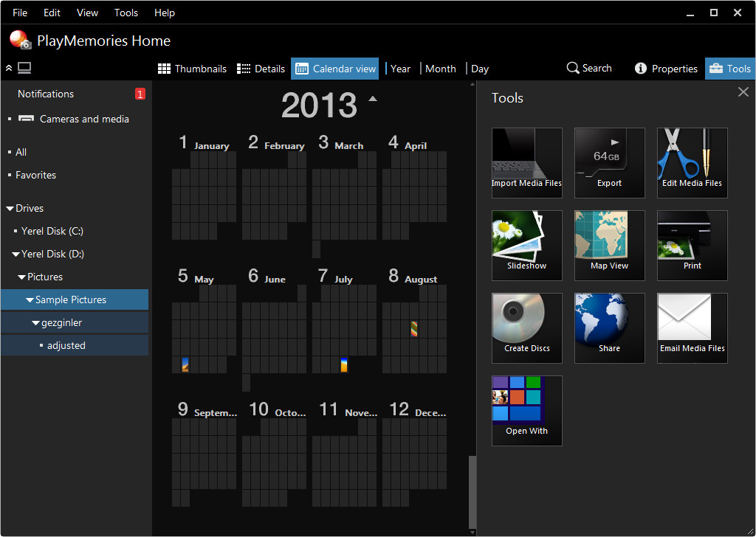Click the Cameras and media device icon
Viewport: 756px width, 537px height.
coord(26,119)
